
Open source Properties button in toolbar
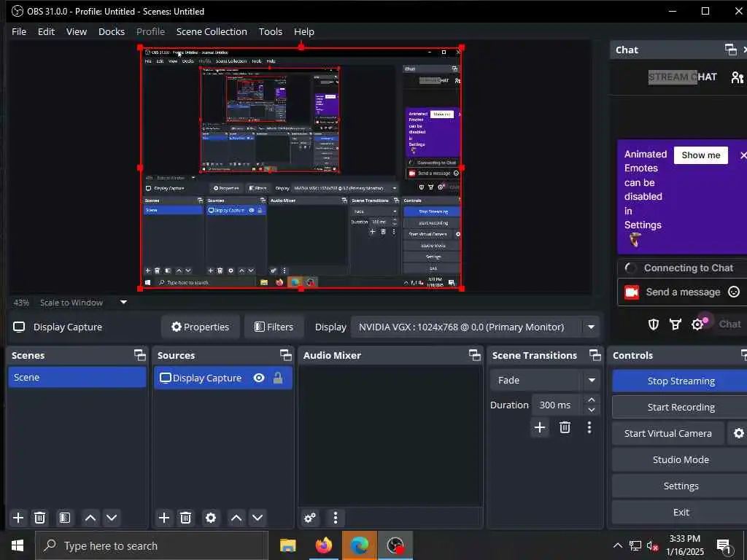(x=200, y=327)
